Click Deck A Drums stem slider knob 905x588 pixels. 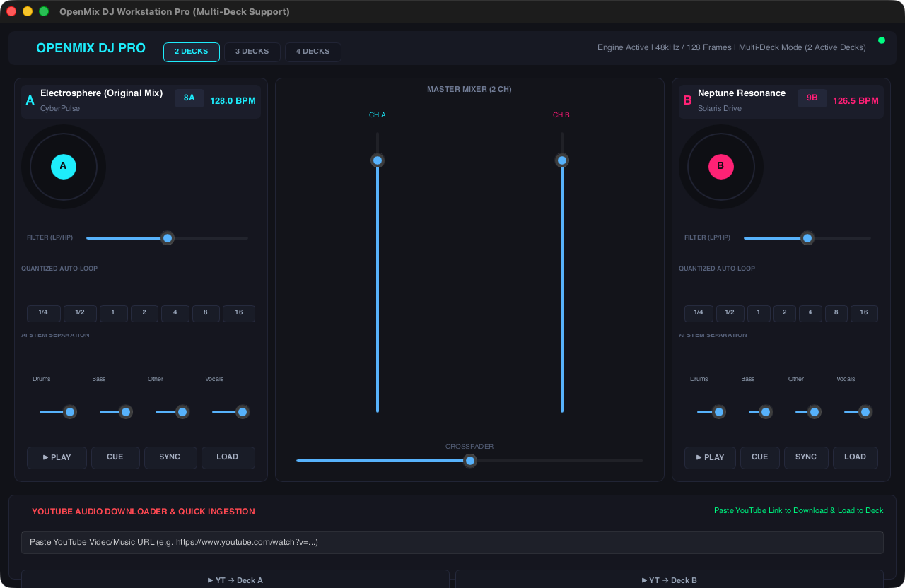(x=70, y=412)
